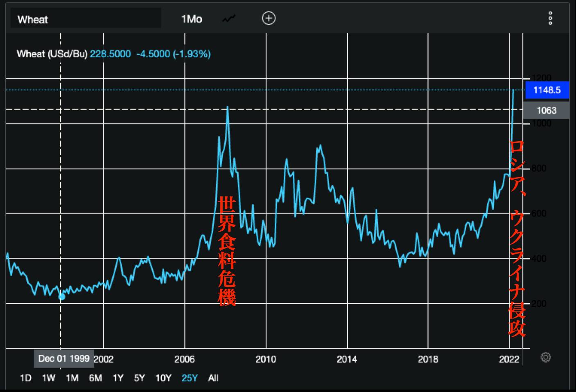
Task: Open the three-dot options menu
Action: [x=550, y=18]
